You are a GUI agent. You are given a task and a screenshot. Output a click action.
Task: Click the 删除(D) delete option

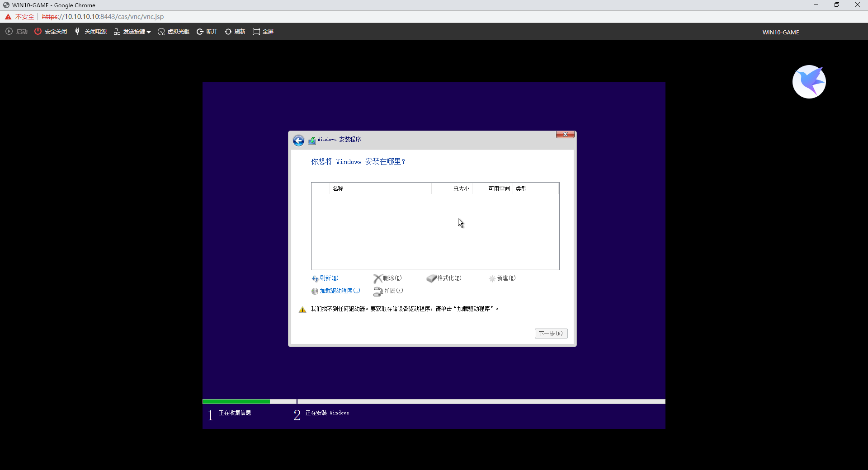pos(387,278)
